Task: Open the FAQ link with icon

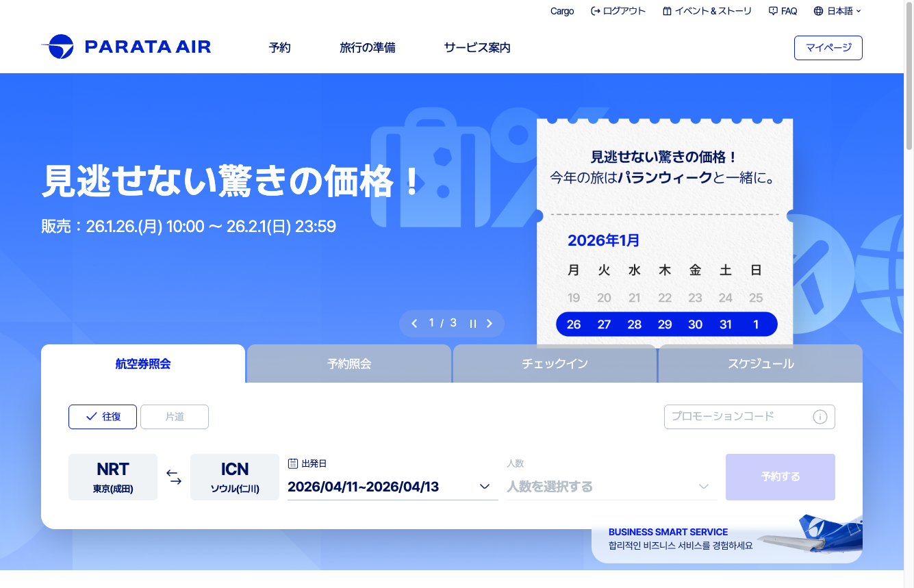Action: [783, 11]
